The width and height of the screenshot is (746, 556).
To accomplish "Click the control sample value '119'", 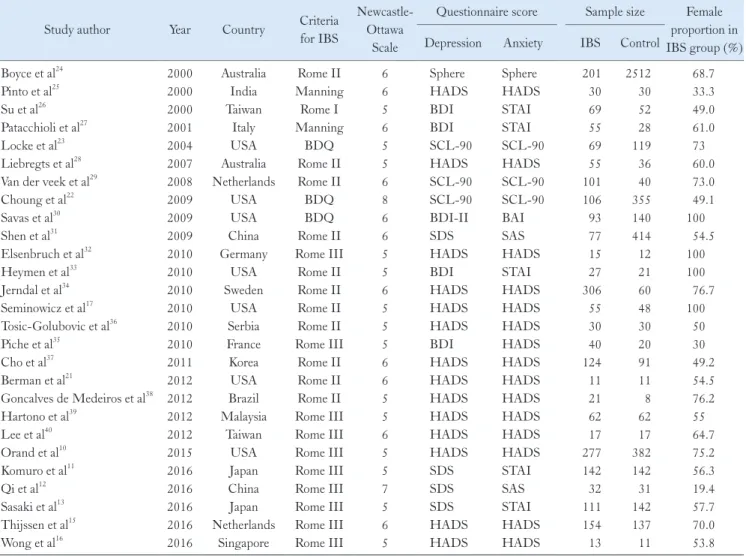I will tap(641, 146).
